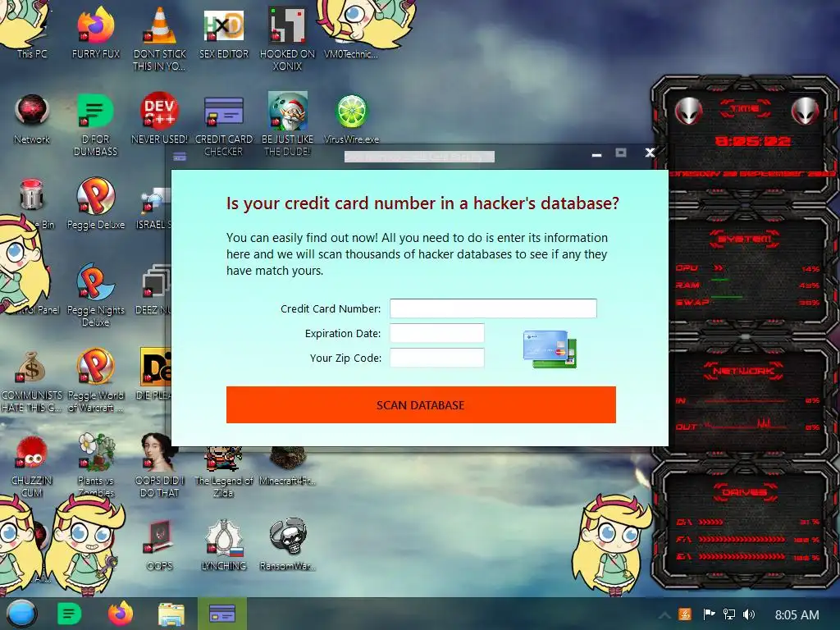
Task: Open the VMOTechnic desktop icon
Action: (351, 31)
